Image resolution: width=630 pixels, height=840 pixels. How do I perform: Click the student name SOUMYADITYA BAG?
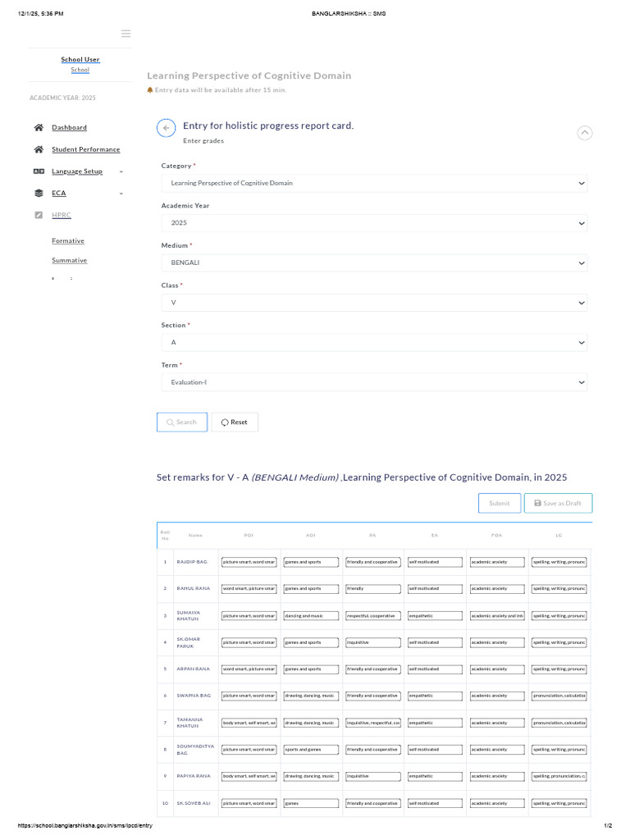195,750
